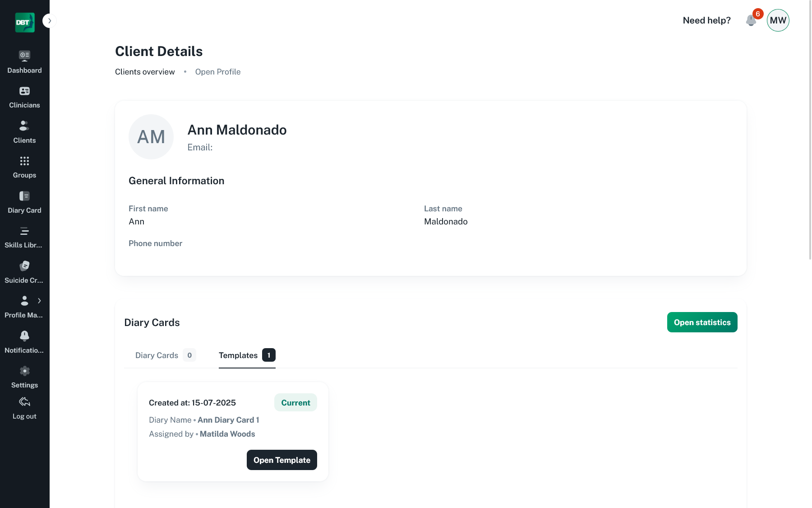Select the Groups grid icon
The image size is (812, 508).
[24, 161]
